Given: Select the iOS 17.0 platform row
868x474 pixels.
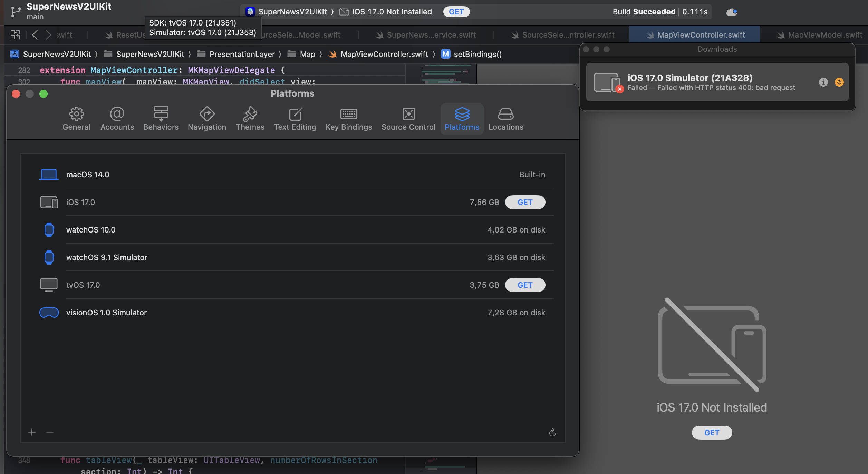Looking at the screenshot, I should (292, 202).
